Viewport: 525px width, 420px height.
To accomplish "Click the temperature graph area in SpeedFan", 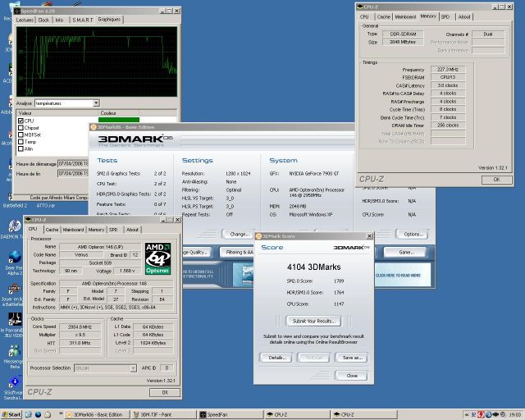I will tap(97, 62).
